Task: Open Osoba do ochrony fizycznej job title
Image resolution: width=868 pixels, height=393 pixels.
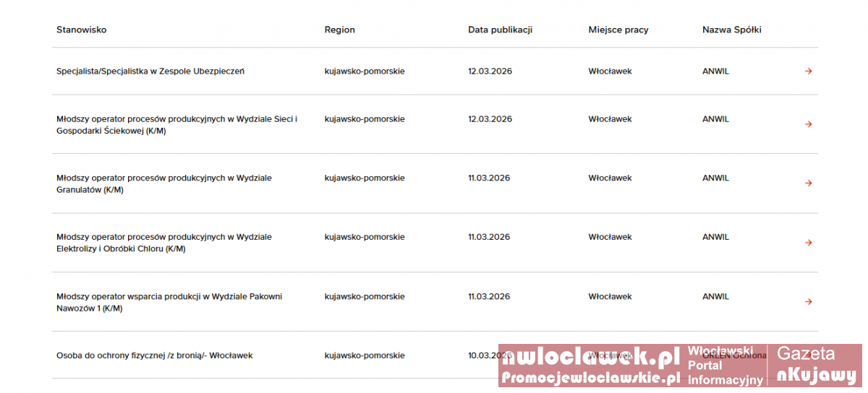Action: point(154,355)
